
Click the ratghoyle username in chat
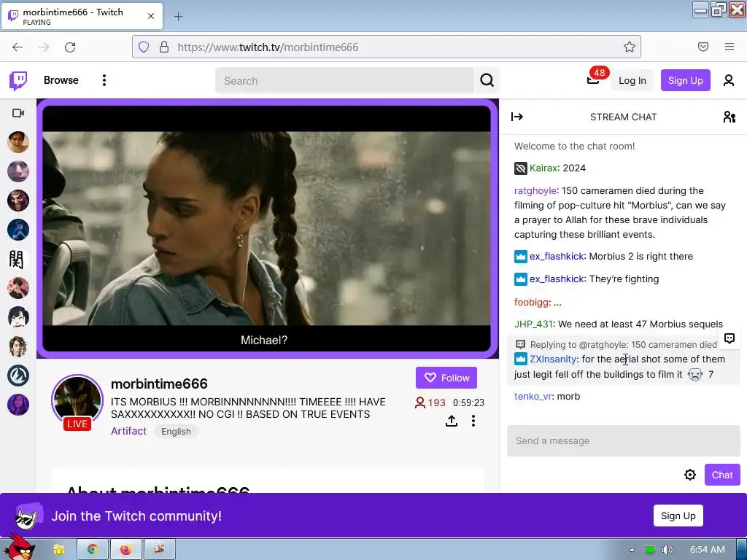point(535,190)
